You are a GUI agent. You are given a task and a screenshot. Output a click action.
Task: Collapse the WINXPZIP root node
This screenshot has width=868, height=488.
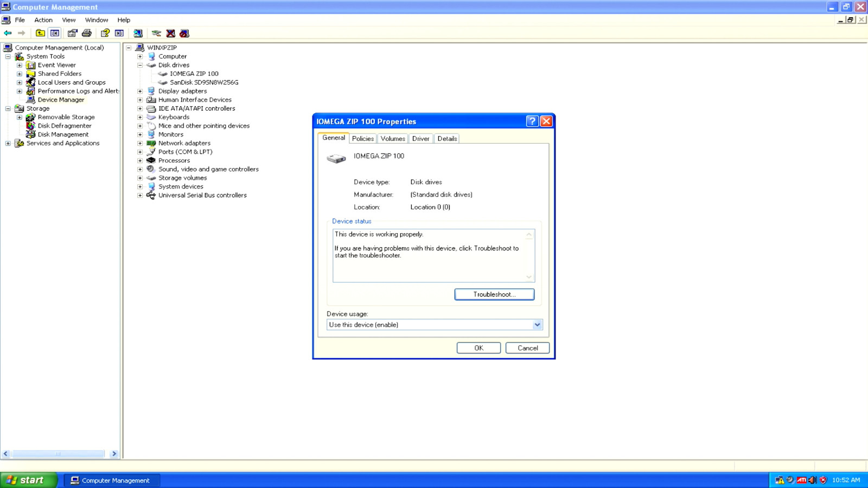tap(129, 48)
